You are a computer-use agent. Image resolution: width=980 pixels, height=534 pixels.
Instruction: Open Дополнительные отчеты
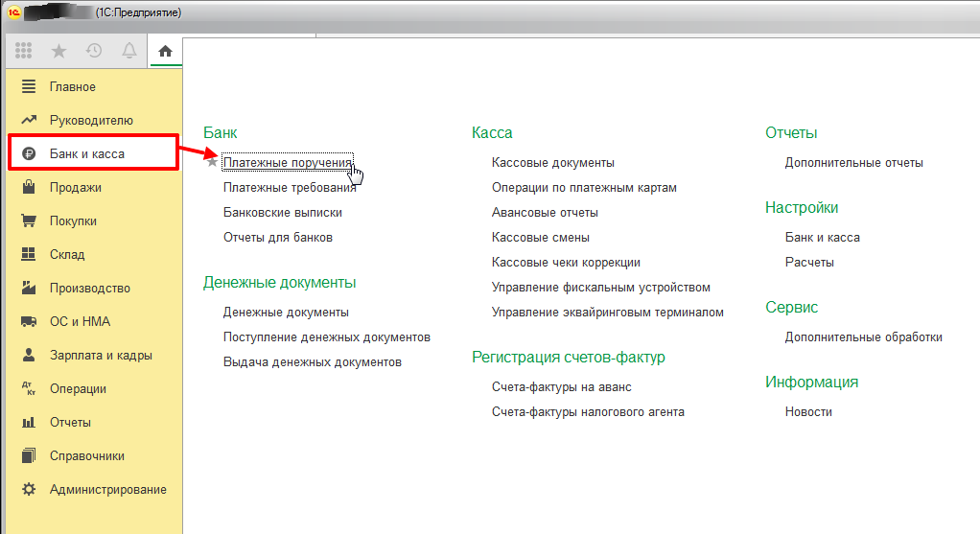click(x=854, y=162)
